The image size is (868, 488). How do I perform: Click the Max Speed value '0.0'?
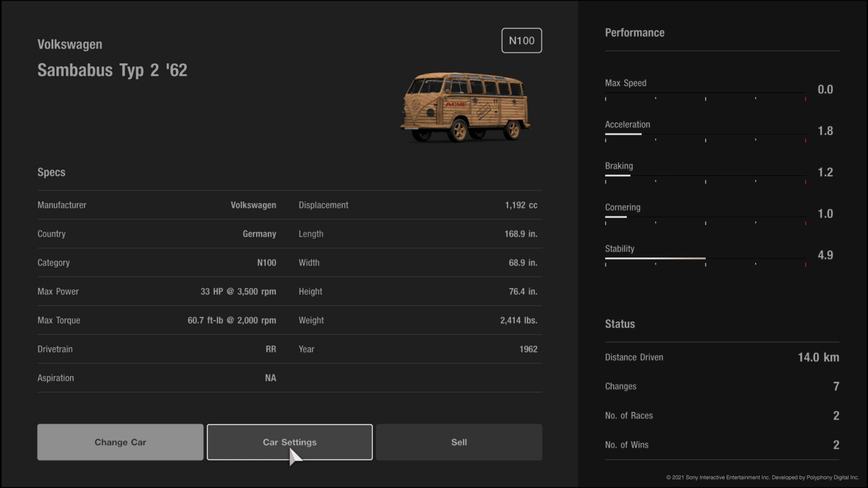826,90
